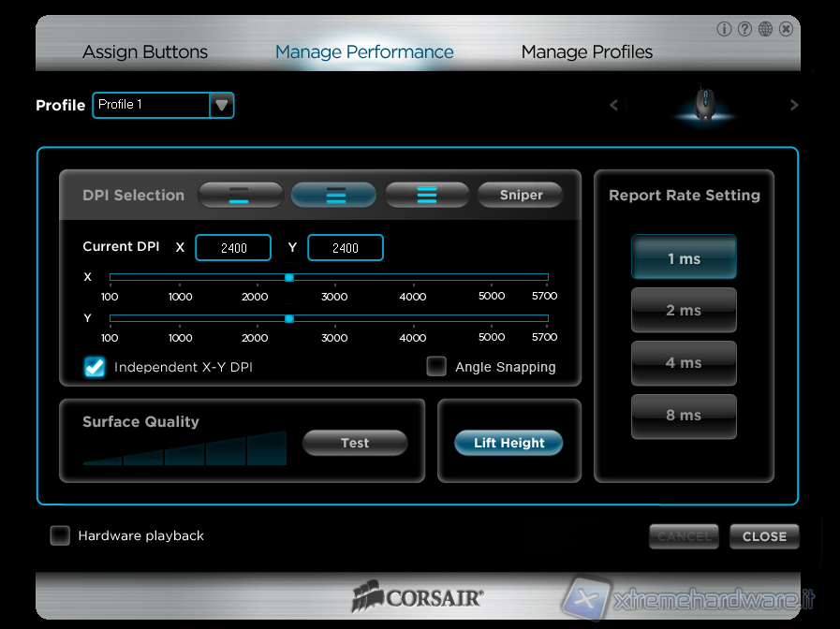Click the X axis DPI slider handle
This screenshot has width=840, height=629.
(289, 277)
